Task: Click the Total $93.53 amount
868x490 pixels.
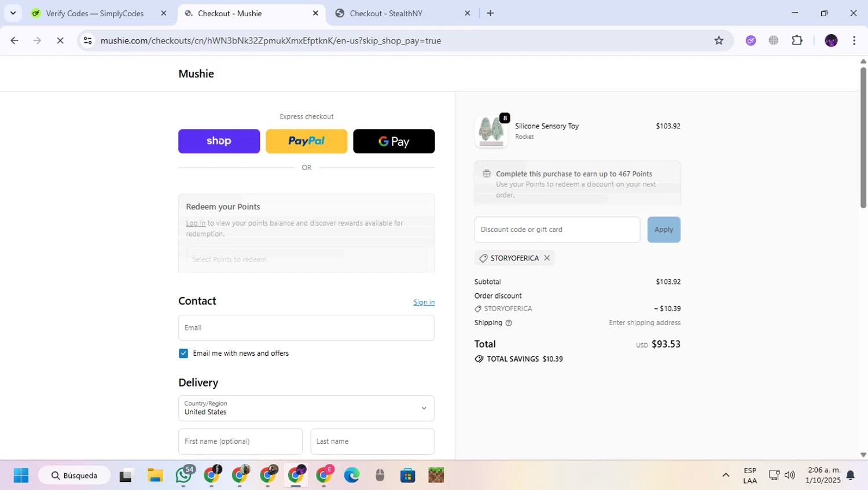Action: tap(666, 344)
